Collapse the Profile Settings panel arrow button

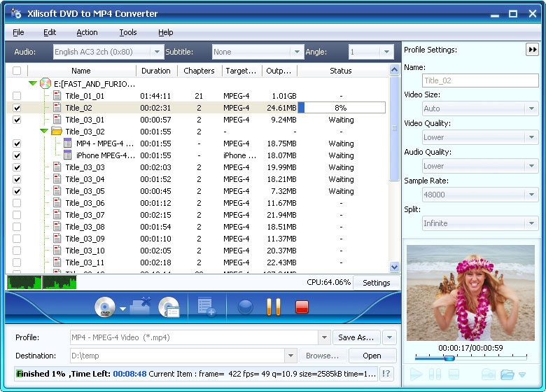pyautogui.click(x=533, y=50)
